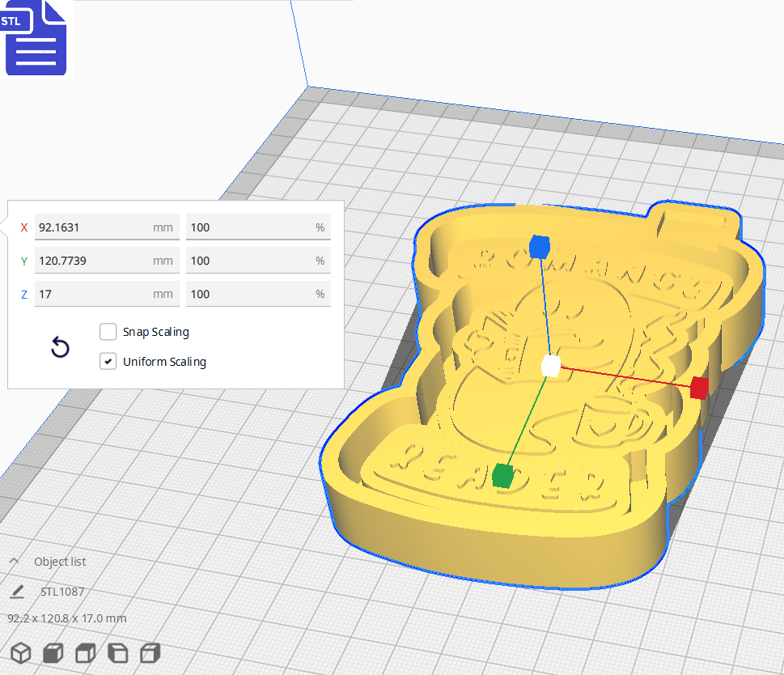Switch to left side view cube icon
Viewport: 784px width, 675px height.
coord(118,653)
